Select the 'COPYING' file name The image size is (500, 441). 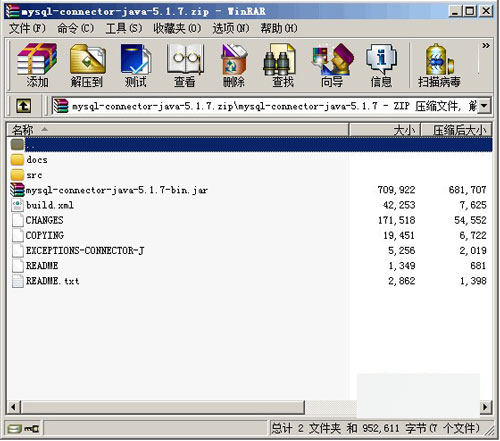click(x=45, y=235)
